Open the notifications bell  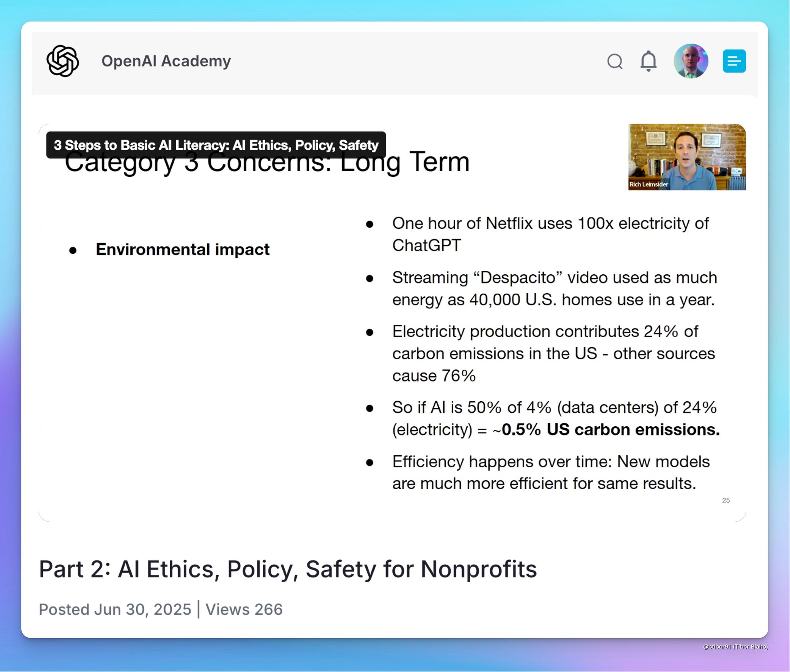(x=648, y=61)
